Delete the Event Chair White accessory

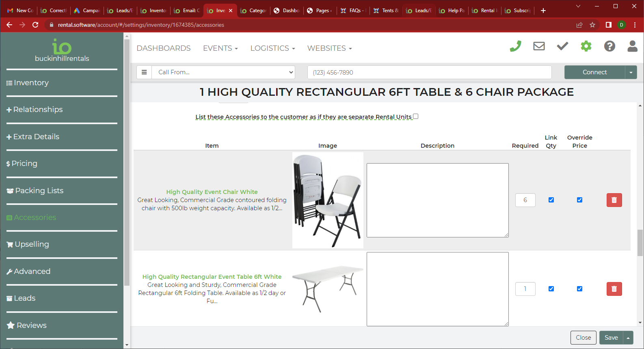[x=614, y=200]
